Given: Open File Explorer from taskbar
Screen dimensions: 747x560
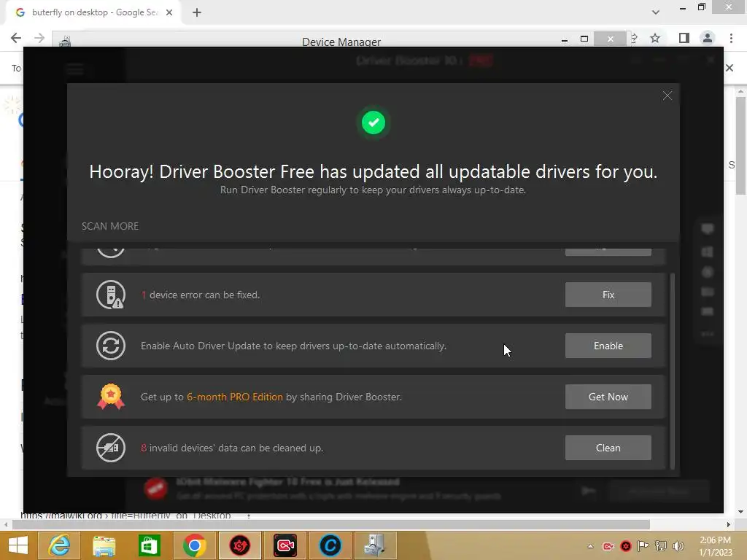Looking at the screenshot, I should 104,545.
